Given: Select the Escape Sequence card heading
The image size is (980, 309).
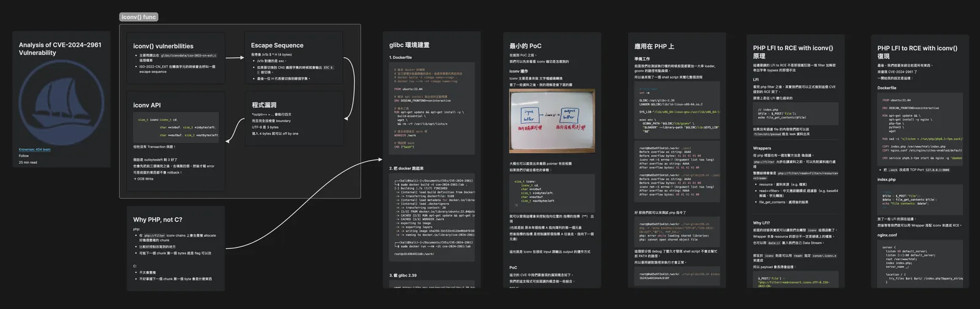Looking at the screenshot, I should tap(277, 45).
